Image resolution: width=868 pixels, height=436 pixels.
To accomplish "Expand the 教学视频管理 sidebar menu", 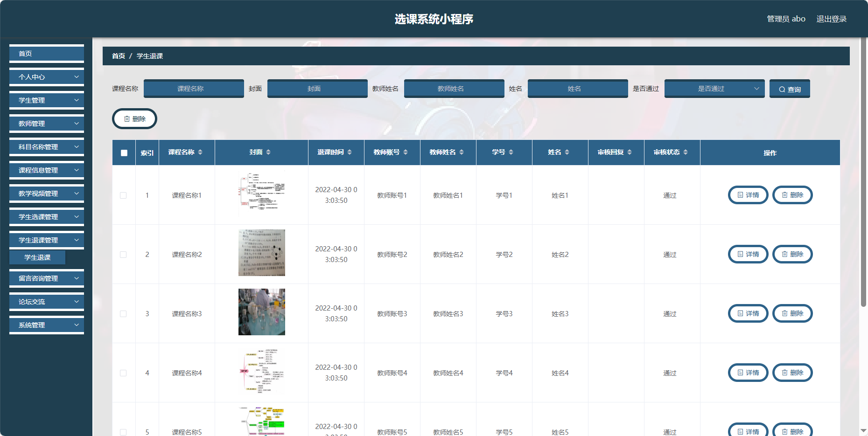I will tap(47, 194).
